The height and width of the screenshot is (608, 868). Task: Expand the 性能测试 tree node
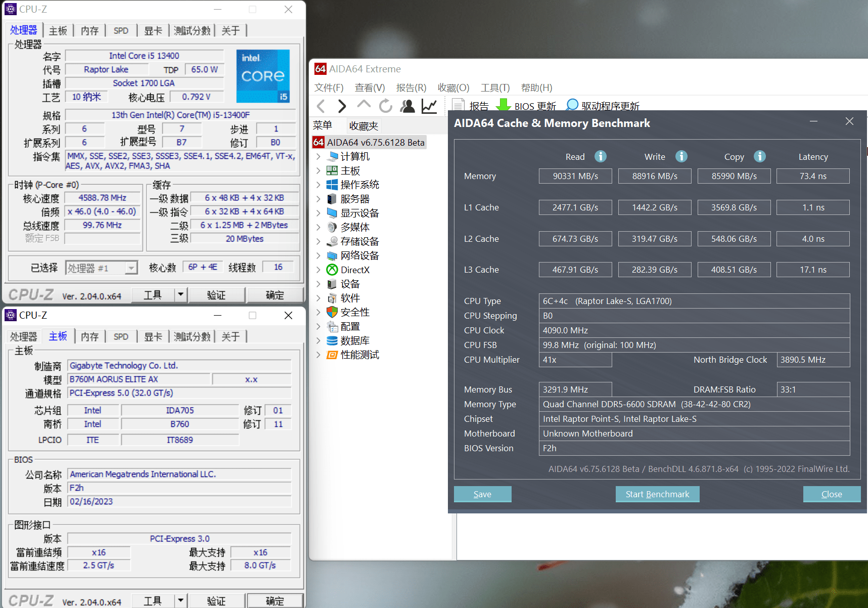(x=318, y=355)
